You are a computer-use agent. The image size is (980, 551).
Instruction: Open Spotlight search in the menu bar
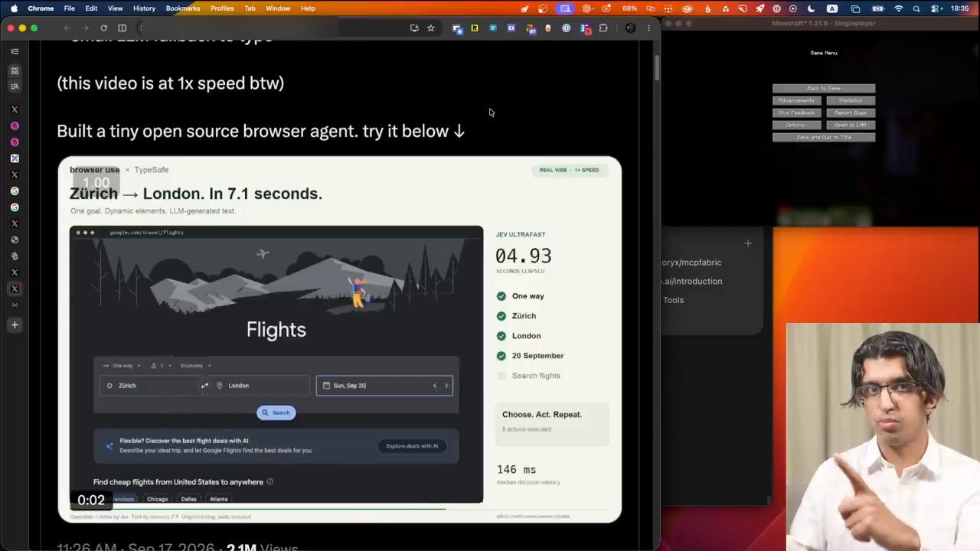(x=917, y=8)
